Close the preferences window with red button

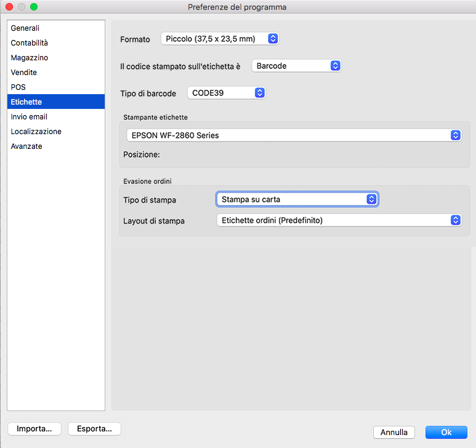click(x=9, y=7)
